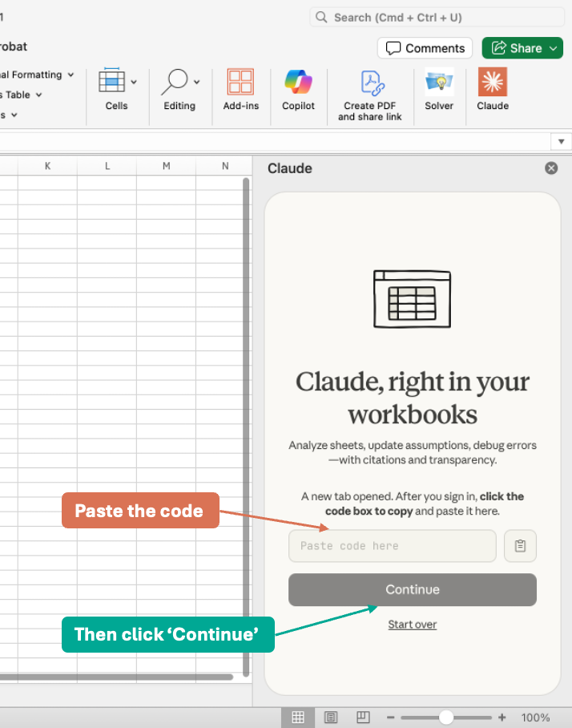Select column L header

(x=107, y=166)
